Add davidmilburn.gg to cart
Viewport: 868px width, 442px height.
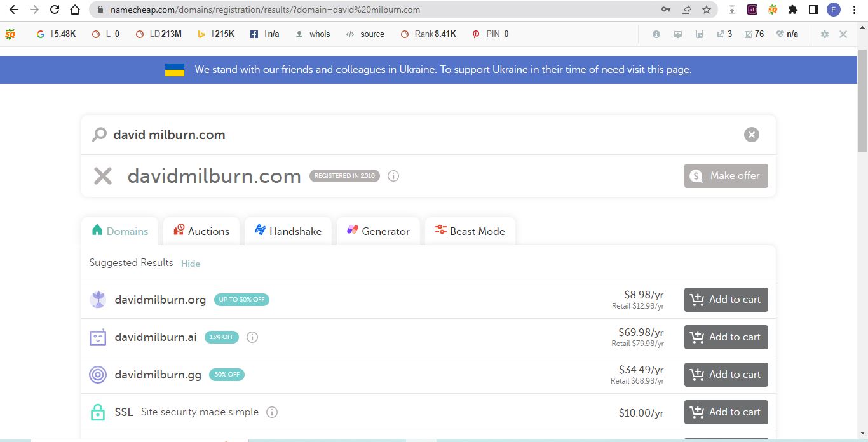pyautogui.click(x=726, y=375)
